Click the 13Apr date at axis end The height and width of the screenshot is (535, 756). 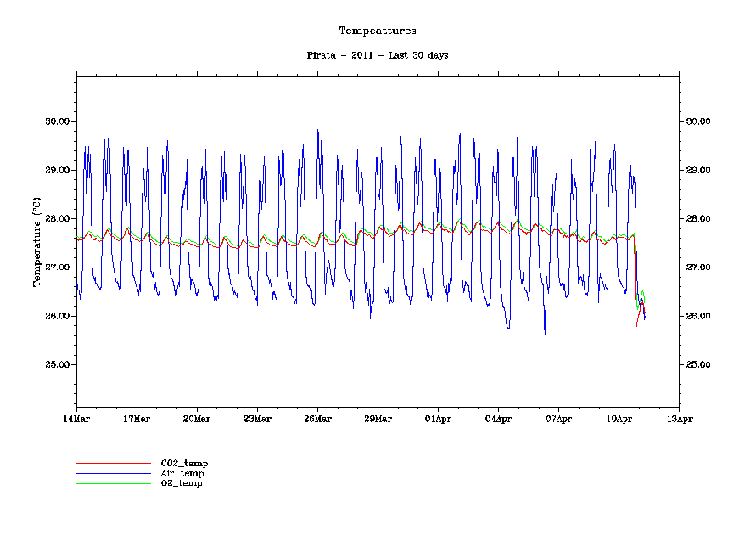tap(679, 419)
